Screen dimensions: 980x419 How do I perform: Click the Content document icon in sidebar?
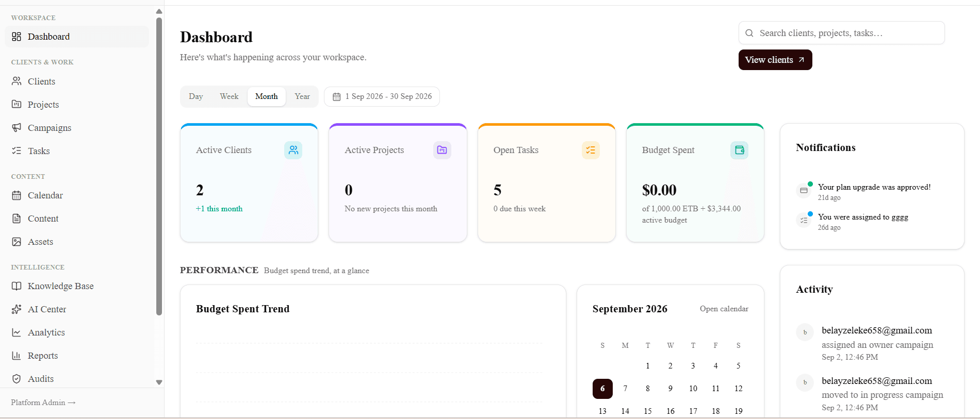17,219
